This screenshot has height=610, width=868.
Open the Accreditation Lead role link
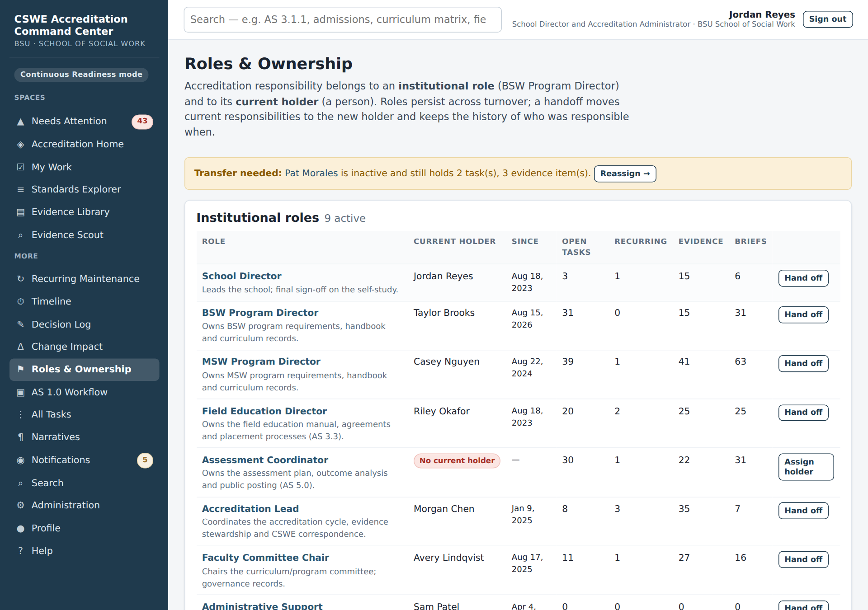click(250, 509)
